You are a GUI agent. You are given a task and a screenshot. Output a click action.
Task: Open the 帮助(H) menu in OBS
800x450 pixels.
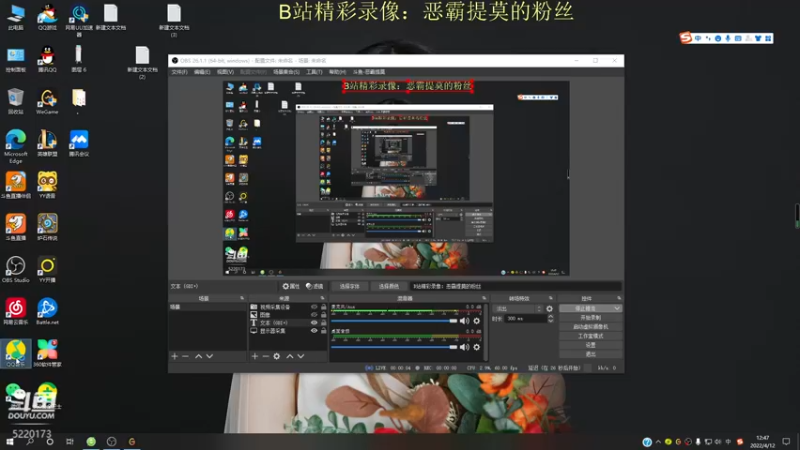(x=337, y=72)
